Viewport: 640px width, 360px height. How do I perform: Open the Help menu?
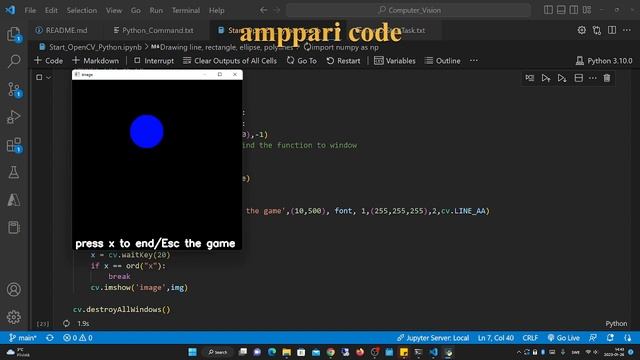point(217,10)
